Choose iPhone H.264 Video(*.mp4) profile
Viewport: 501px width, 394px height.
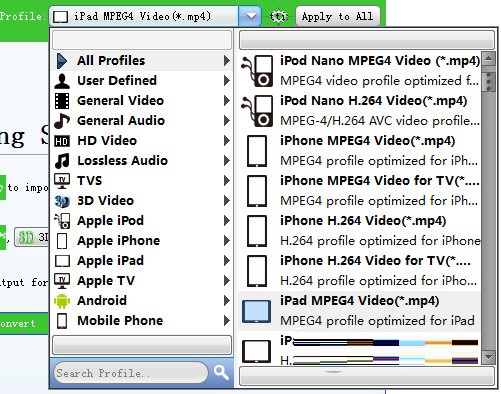(x=360, y=231)
